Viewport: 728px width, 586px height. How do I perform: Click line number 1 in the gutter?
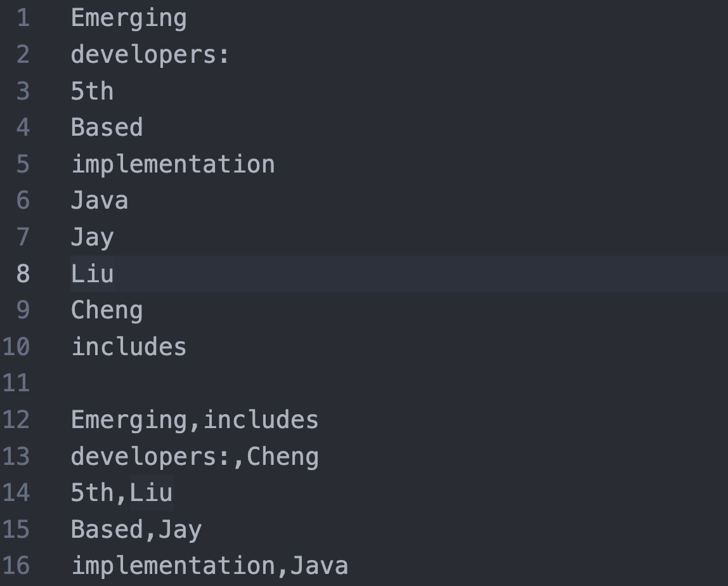tap(23, 18)
